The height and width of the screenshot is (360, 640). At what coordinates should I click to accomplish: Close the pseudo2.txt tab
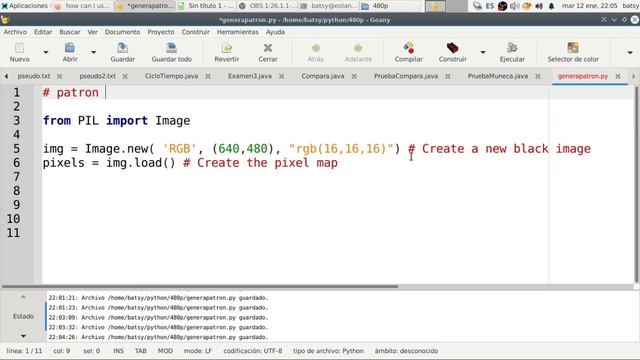125,76
